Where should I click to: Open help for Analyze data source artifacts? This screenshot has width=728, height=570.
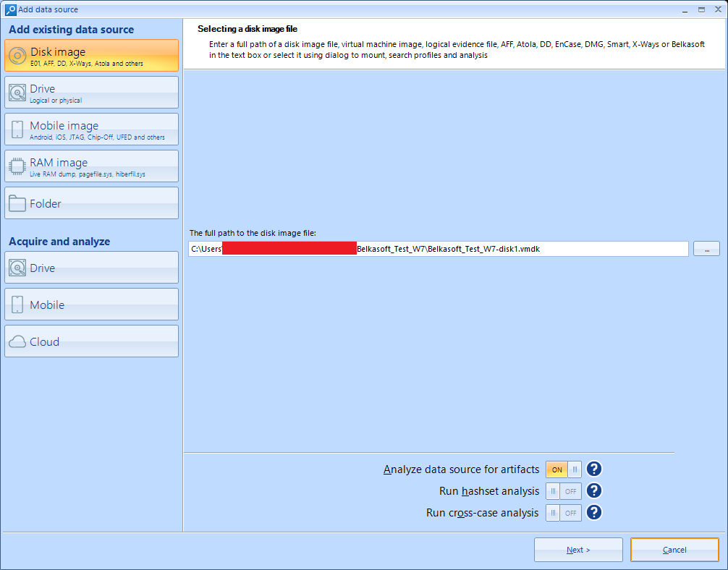[594, 469]
